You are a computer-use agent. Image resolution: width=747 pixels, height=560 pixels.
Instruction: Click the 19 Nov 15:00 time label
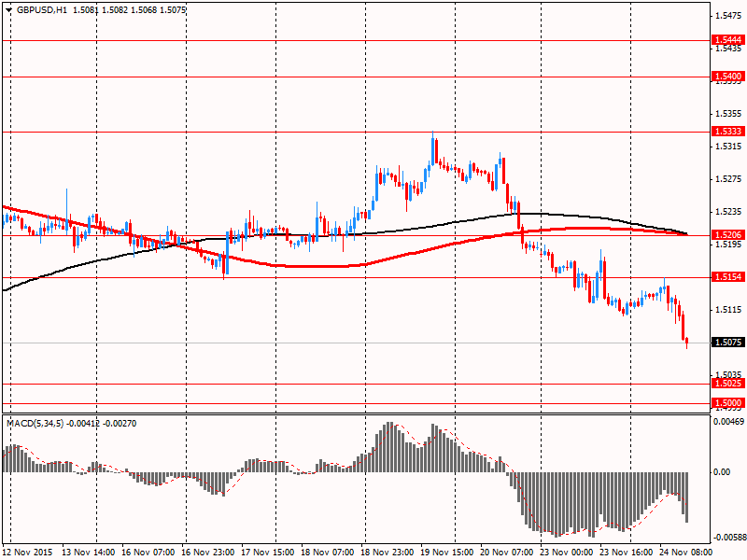(447, 553)
